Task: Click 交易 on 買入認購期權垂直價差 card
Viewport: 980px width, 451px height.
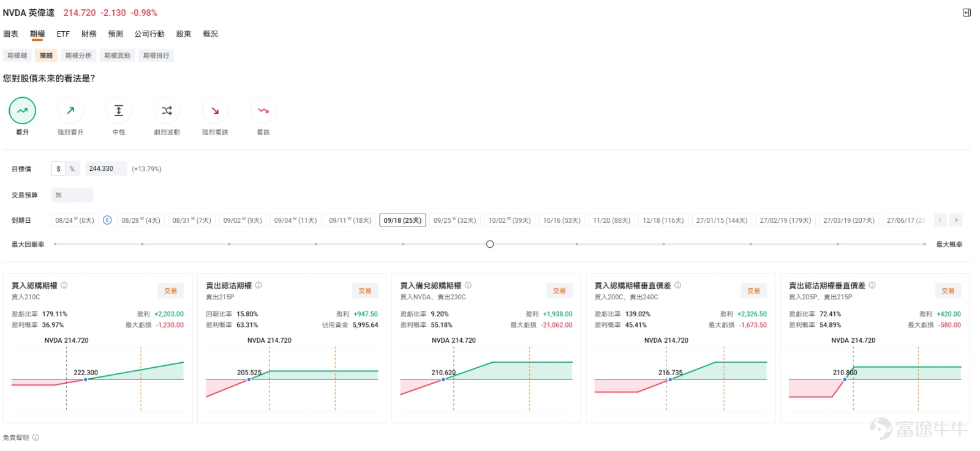Action: (754, 291)
